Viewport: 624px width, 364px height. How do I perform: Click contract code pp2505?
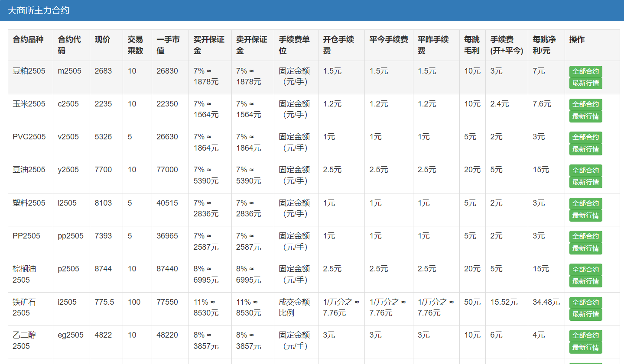71,236
